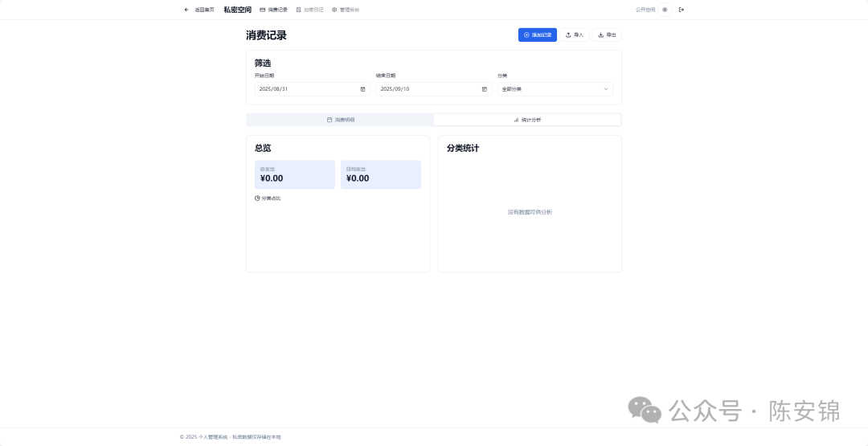Click the 导出 download button
The image size is (868, 446).
point(607,35)
